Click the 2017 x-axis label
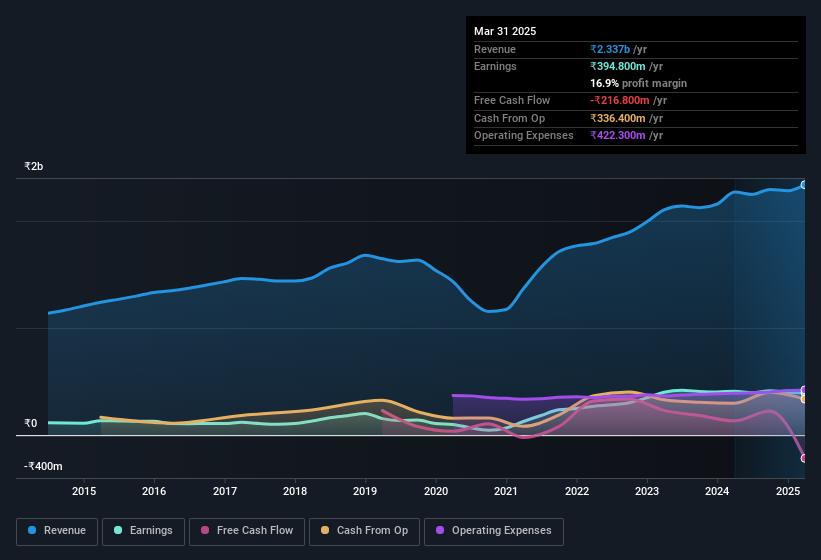 coord(225,491)
